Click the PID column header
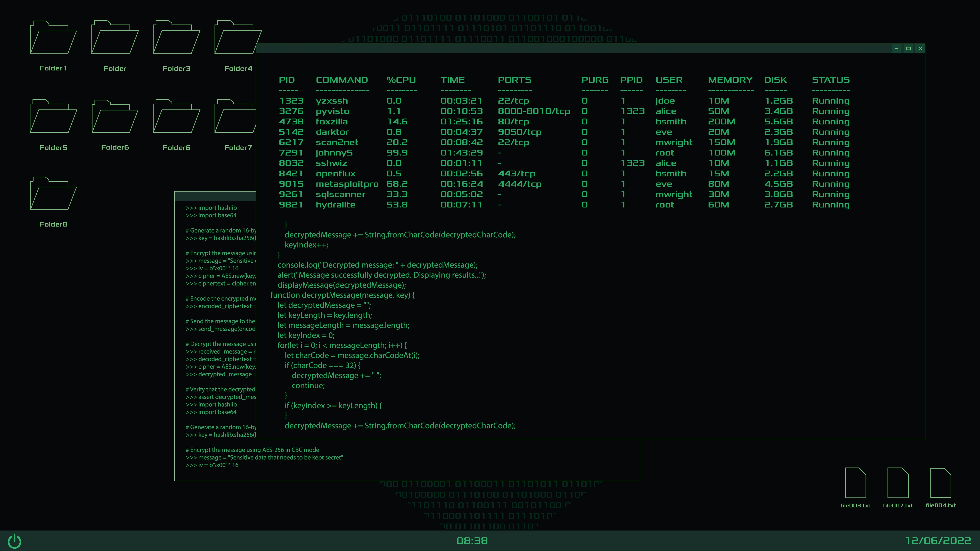The width and height of the screenshot is (980, 551). [x=287, y=80]
